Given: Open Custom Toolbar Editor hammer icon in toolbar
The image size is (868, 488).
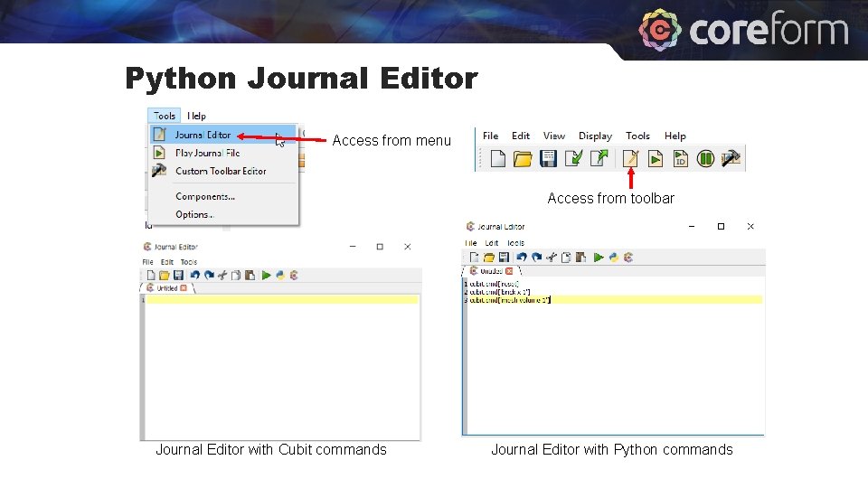Looking at the screenshot, I should [731, 159].
